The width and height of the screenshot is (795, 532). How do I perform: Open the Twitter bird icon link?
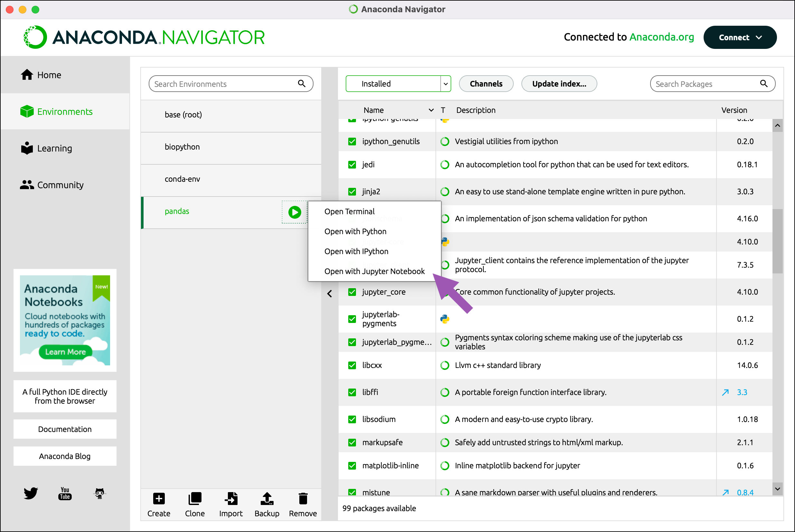31,493
